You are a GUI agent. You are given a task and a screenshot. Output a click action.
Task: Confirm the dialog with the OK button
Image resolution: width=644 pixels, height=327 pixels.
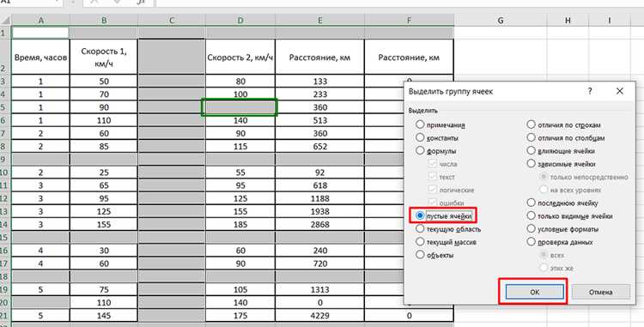[535, 292]
